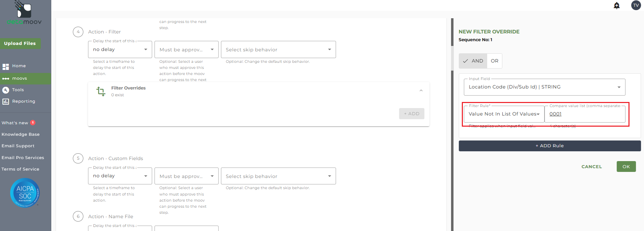
Task: Open the TV user avatar menu
Action: pos(636,5)
